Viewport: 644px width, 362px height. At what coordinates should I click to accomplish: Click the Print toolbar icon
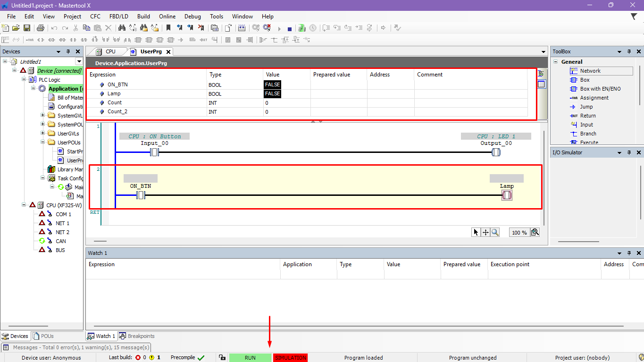(41, 28)
